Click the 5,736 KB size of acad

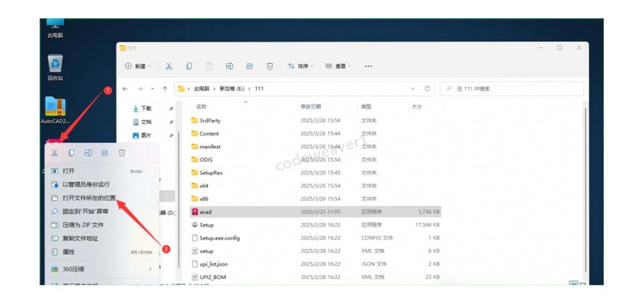(x=429, y=212)
